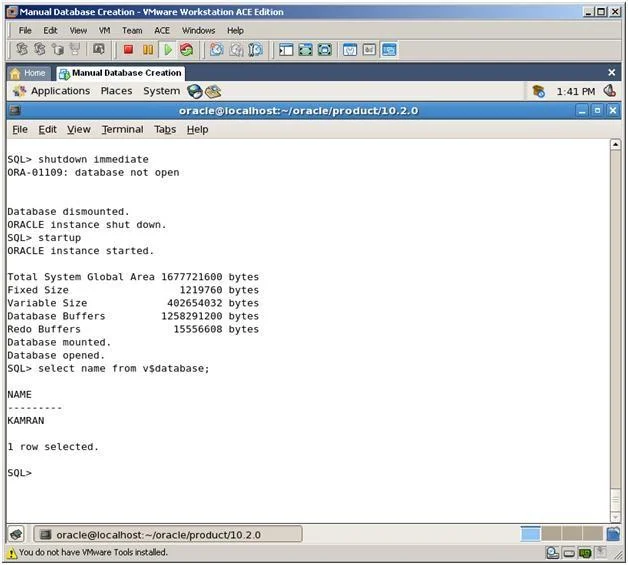The width and height of the screenshot is (628, 565).
Task: Switch to the first workspace
Action: pos(530,534)
